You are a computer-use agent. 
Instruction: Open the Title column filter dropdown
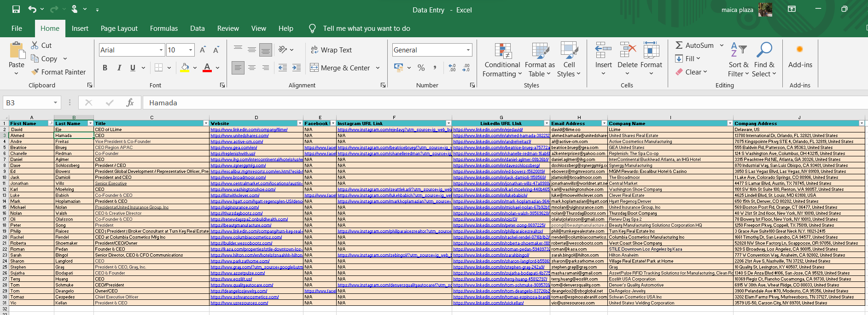tap(206, 123)
